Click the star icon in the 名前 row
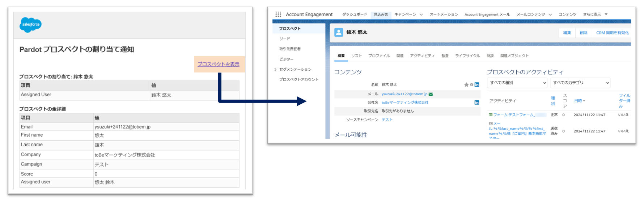The width and height of the screenshot is (644, 208). (x=466, y=85)
